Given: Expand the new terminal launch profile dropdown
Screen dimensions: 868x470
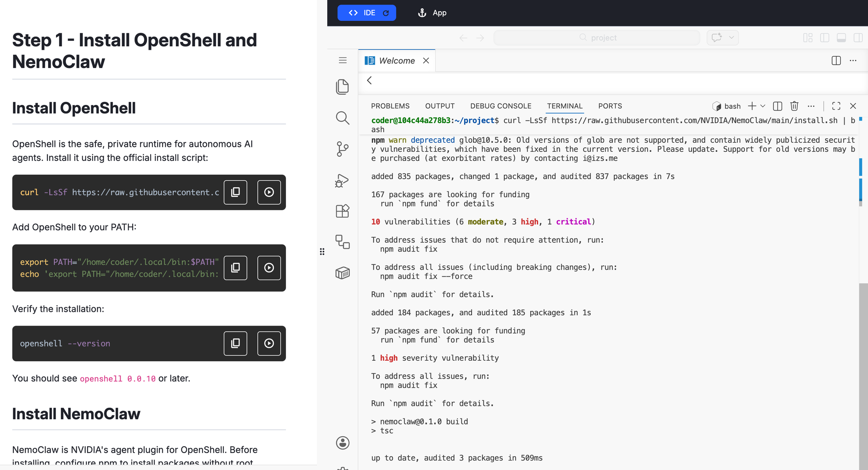Looking at the screenshot, I should (763, 106).
